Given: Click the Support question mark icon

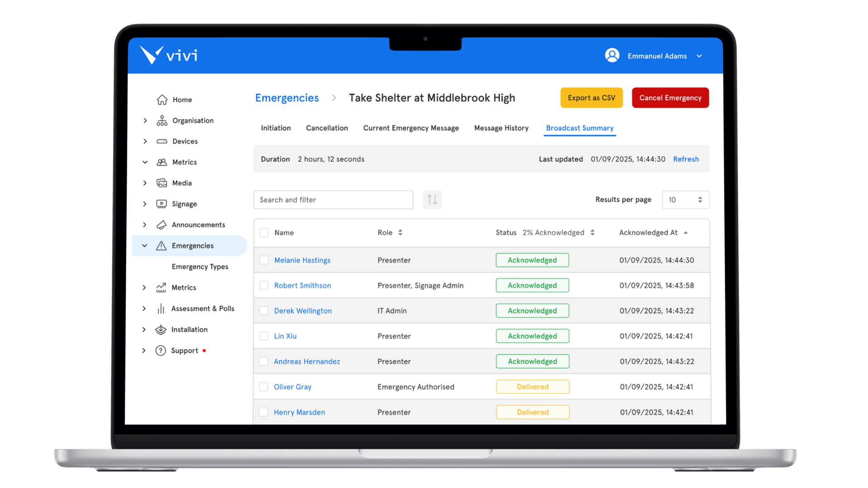Looking at the screenshot, I should click(160, 351).
